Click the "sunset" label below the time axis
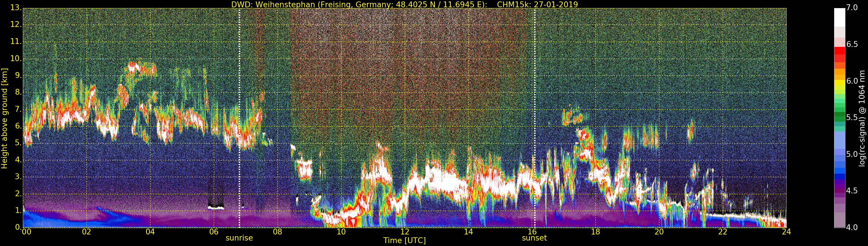This screenshot has width=868, height=246. (534, 238)
